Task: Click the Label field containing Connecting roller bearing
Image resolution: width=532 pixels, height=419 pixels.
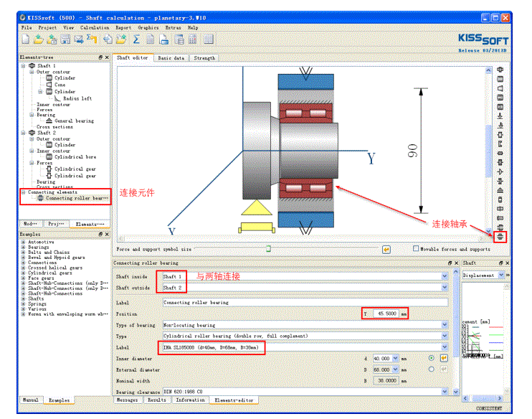Action: (x=305, y=302)
